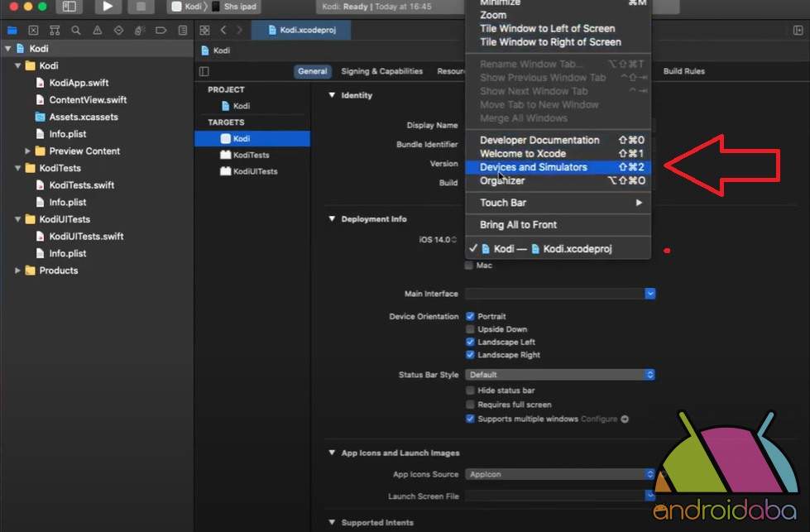810x532 pixels.
Task: Open Developer Documentation from the Window menu
Action: pyautogui.click(x=558, y=140)
